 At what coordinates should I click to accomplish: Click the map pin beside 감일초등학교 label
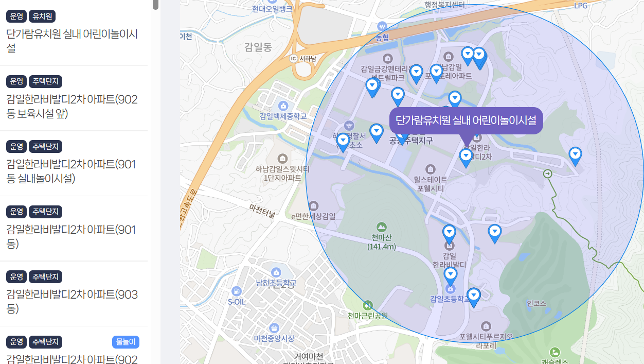(451, 277)
